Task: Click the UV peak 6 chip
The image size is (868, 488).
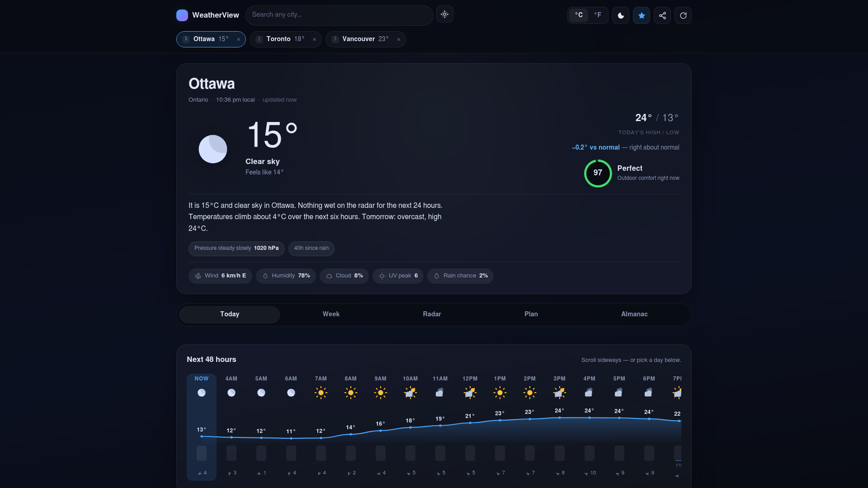Action: coord(398,276)
